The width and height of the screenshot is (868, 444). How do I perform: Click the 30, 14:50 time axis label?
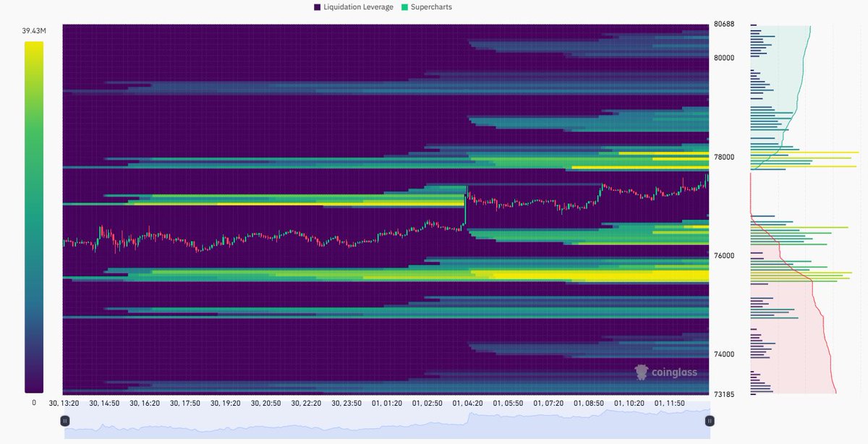pos(104,402)
